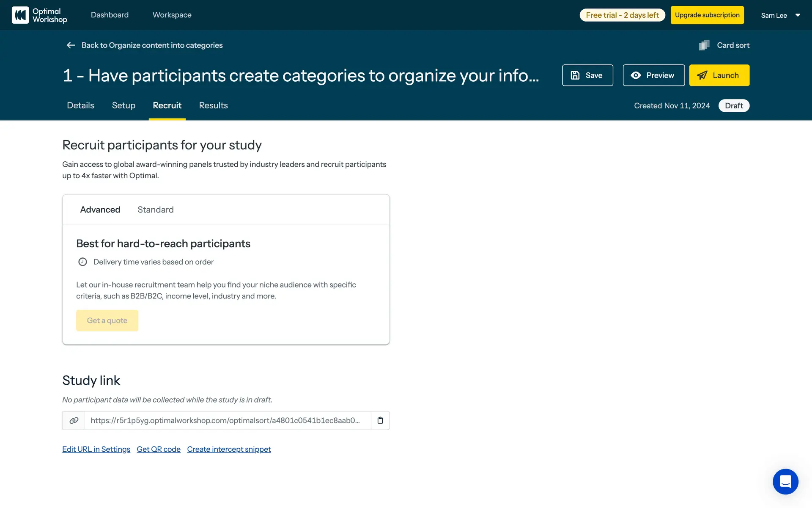
Task: Open the Setup tab
Action: click(123, 105)
